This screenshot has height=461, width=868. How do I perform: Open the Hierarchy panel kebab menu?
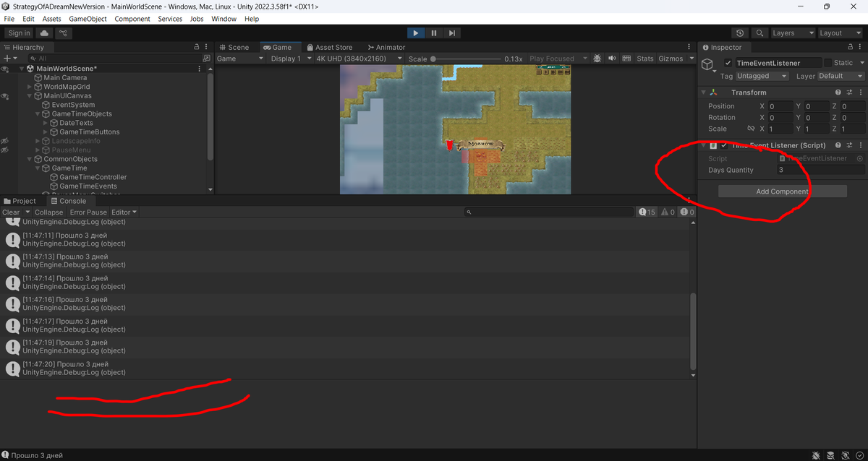click(x=208, y=47)
